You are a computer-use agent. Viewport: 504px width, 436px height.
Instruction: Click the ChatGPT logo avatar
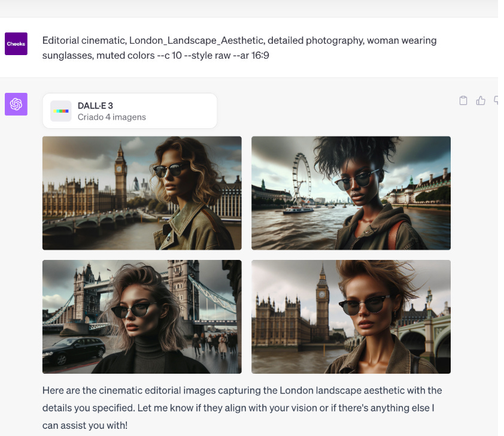[x=16, y=104]
